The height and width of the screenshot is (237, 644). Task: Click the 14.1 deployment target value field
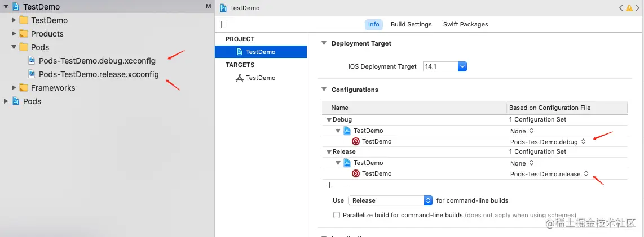(x=440, y=66)
